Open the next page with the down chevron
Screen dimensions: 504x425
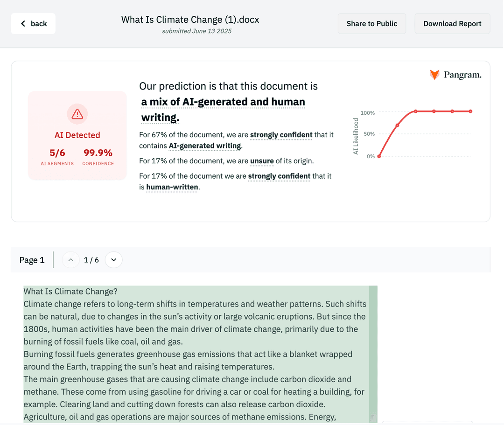pyautogui.click(x=113, y=259)
